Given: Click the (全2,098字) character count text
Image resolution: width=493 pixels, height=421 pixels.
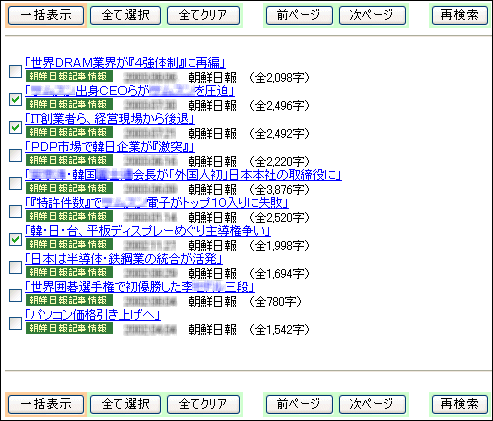Looking at the screenshot, I should [x=279, y=78].
